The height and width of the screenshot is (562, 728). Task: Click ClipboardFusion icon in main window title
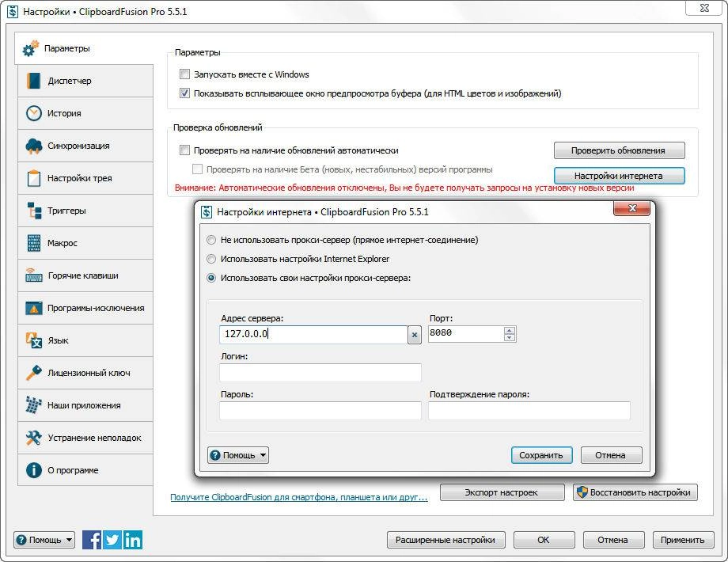pyautogui.click(x=12, y=11)
